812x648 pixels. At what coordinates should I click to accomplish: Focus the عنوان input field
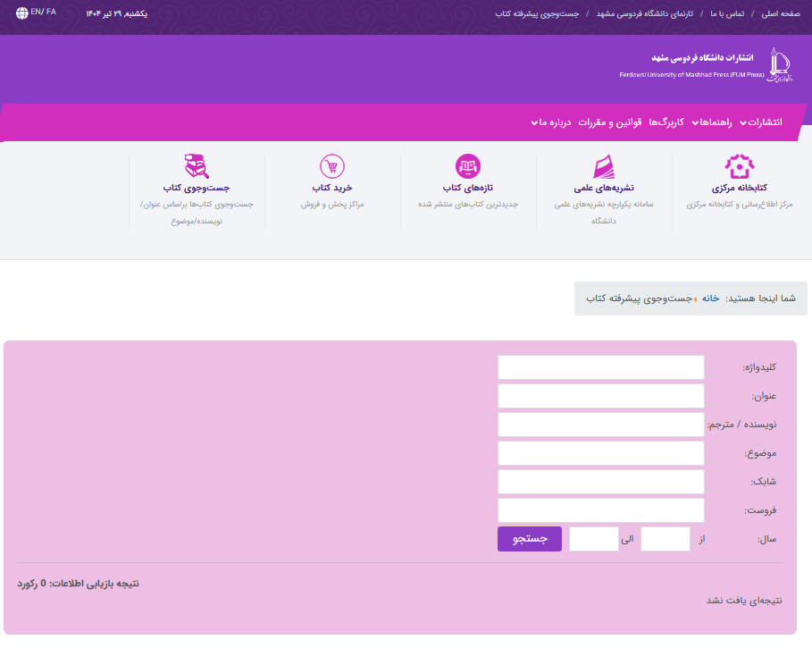pos(600,396)
